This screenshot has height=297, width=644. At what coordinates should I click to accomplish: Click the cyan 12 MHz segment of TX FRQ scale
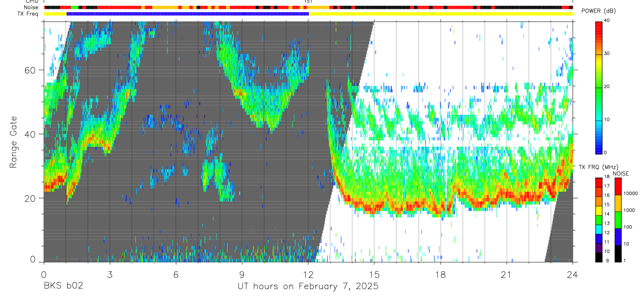[599, 229]
